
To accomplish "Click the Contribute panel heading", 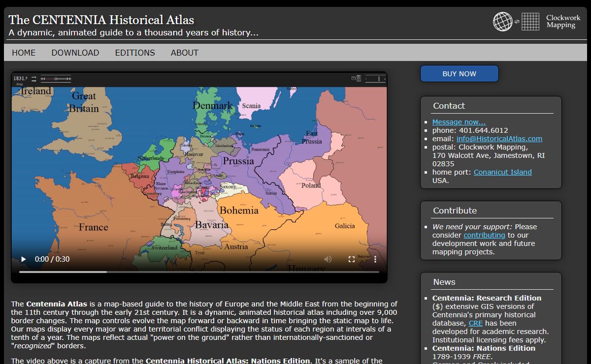I will click(x=455, y=211).
